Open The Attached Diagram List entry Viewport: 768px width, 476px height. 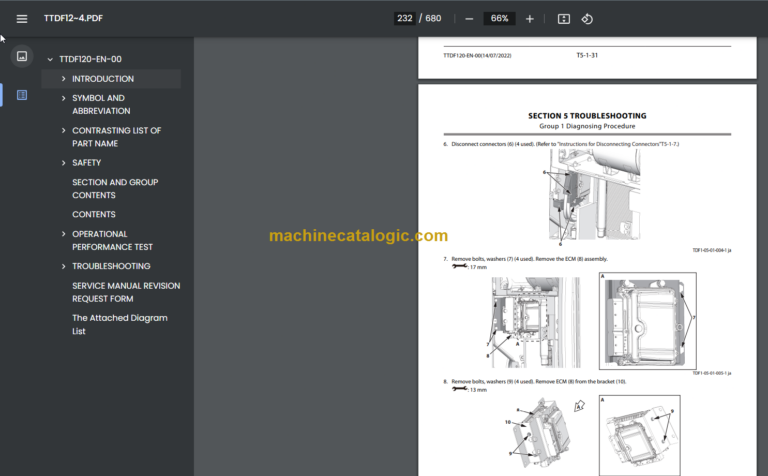click(x=119, y=324)
